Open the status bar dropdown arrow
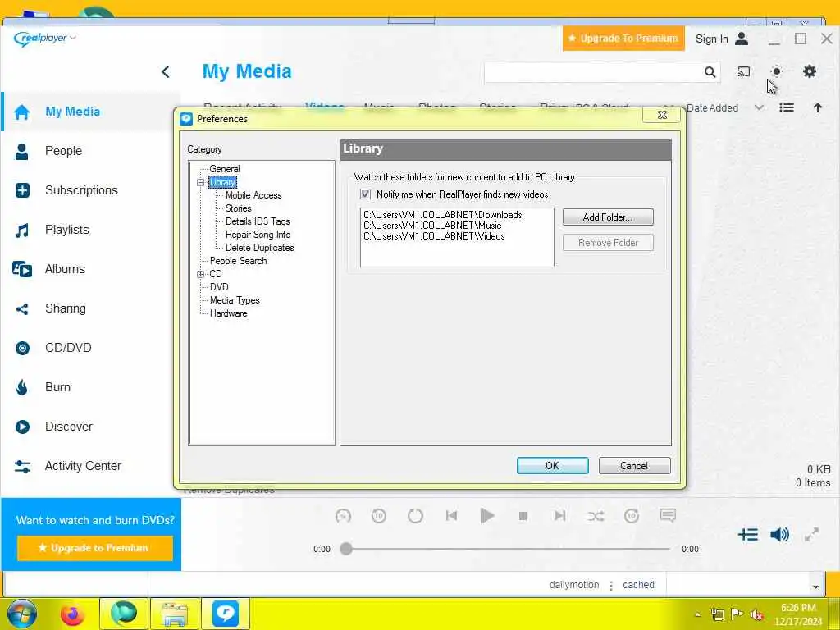The width and height of the screenshot is (840, 630). click(x=815, y=587)
